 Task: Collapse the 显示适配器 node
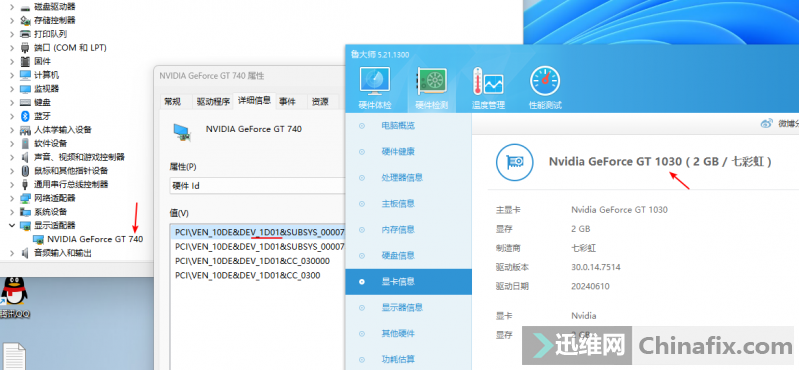[12, 225]
